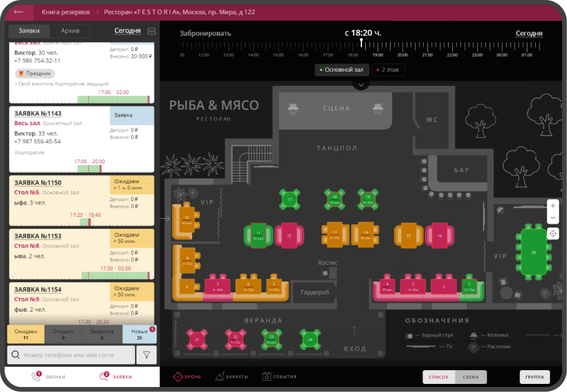
Task: Select Основной зал hall tab
Action: point(341,70)
